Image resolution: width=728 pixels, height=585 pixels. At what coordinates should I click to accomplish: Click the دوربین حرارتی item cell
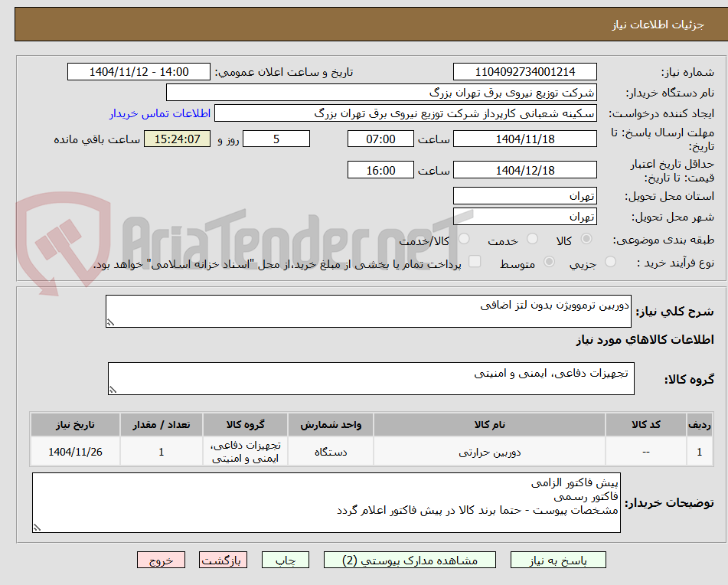pos(489,452)
